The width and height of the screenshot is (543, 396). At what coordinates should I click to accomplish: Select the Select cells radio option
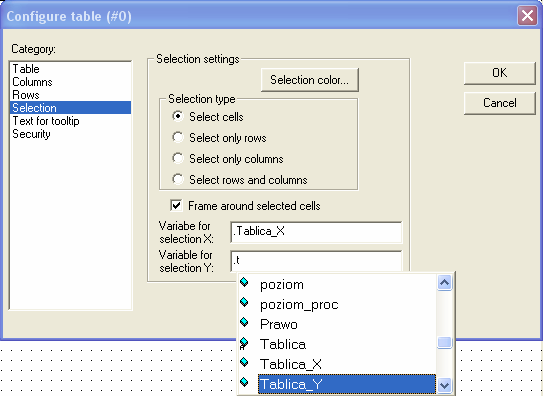[x=178, y=116]
